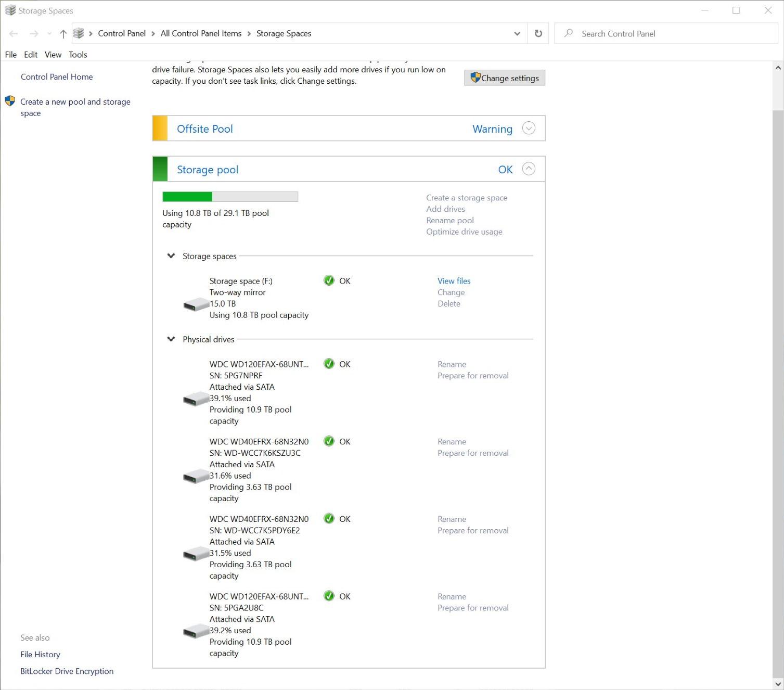Click OK status check for drive 5PG7NPRF
784x690 pixels.
(x=329, y=364)
